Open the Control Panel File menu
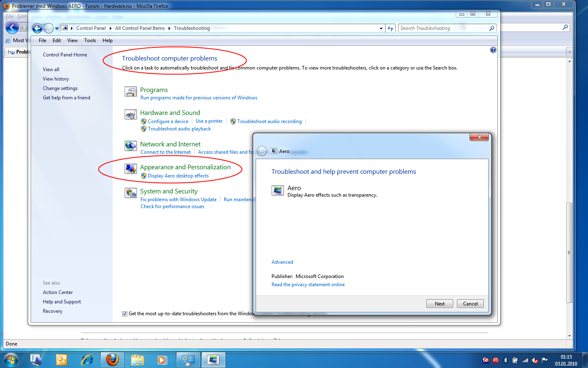The image size is (588, 368). tap(42, 40)
